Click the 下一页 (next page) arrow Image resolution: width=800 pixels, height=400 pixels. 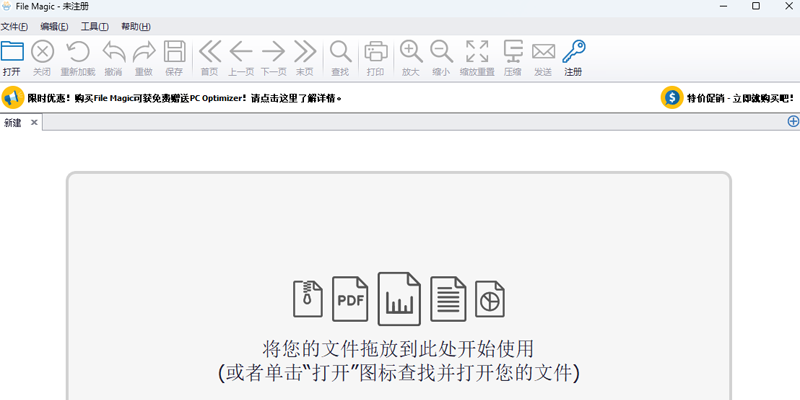click(x=273, y=52)
